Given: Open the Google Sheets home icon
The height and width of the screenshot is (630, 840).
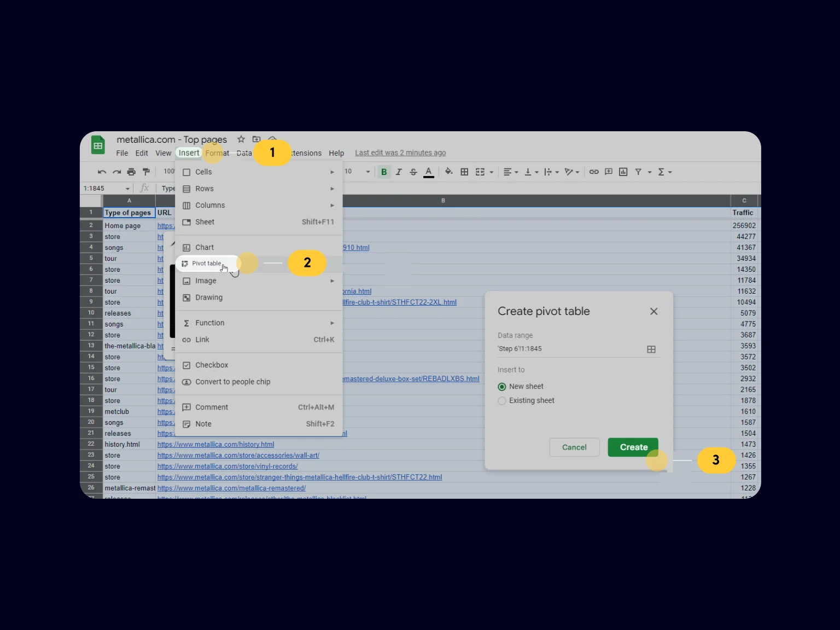Looking at the screenshot, I should (98, 145).
